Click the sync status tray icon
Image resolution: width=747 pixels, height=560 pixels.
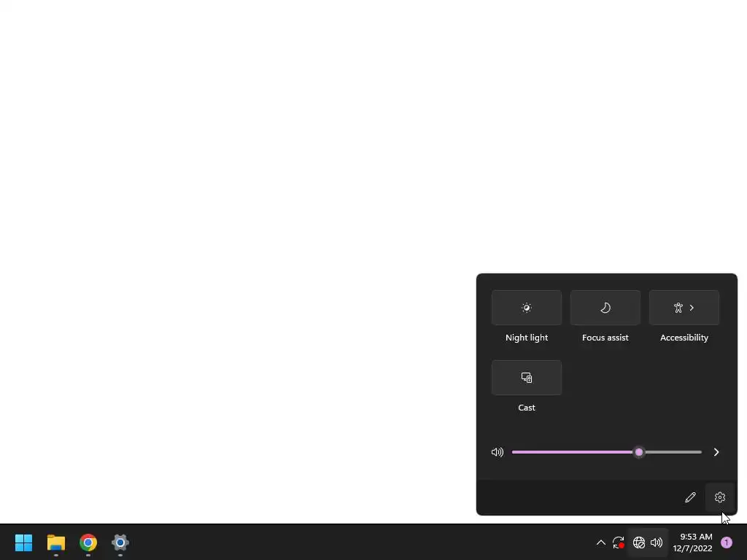619,542
